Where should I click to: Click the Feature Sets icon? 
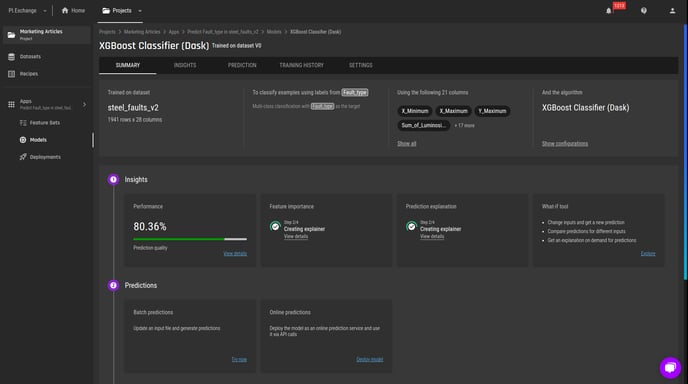23,123
